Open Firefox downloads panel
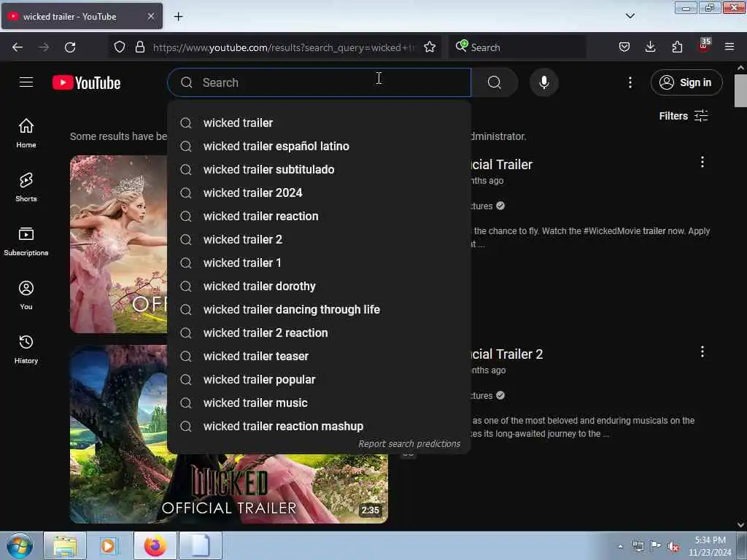 point(650,47)
